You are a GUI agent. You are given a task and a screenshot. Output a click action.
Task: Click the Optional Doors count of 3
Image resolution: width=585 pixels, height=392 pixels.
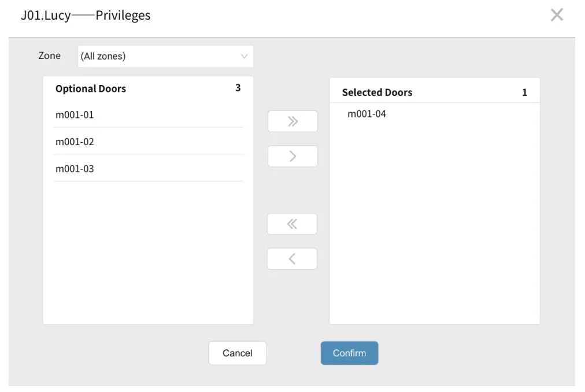pyautogui.click(x=238, y=88)
